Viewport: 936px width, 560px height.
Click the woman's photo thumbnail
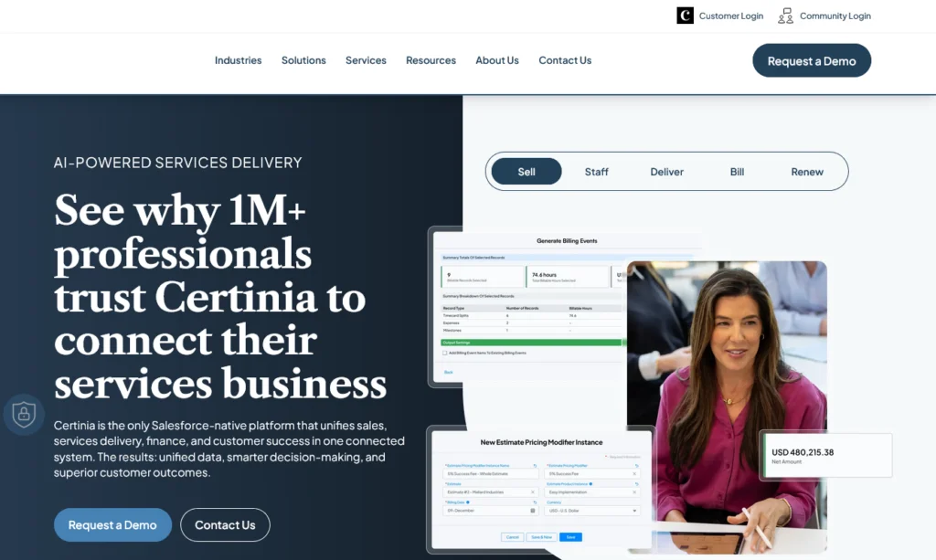pyautogui.click(x=727, y=407)
